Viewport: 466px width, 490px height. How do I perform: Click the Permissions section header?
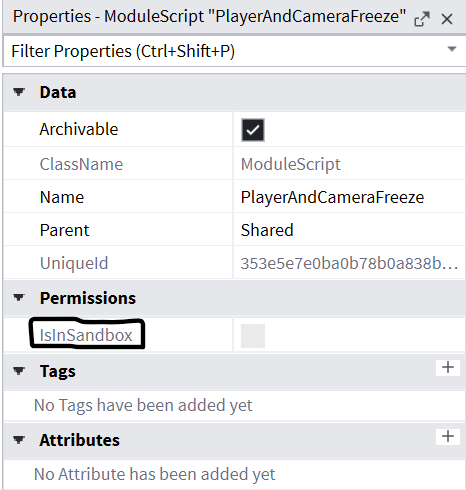click(235, 298)
